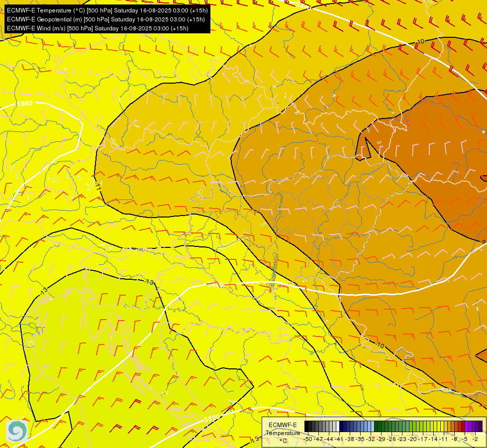This screenshot has width=487, height=448.
Task: Click the -29 tick label on legend
Action: 382,439
